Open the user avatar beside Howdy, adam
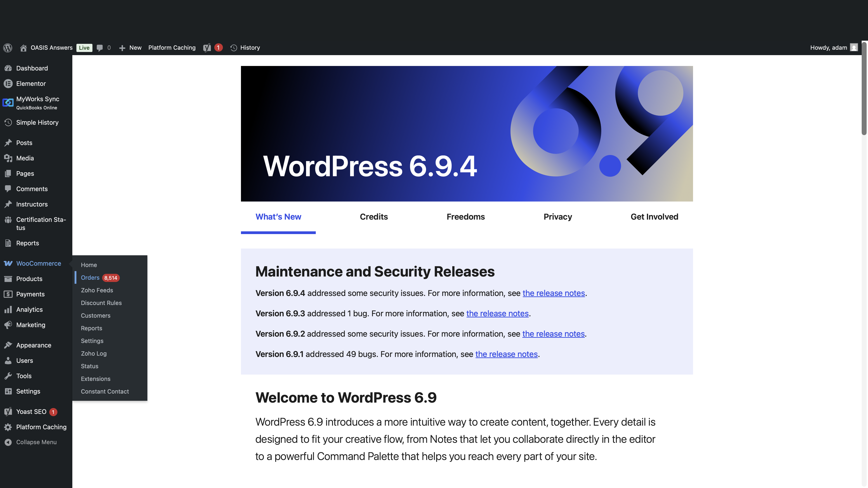The width and height of the screenshot is (868, 488). (854, 47)
